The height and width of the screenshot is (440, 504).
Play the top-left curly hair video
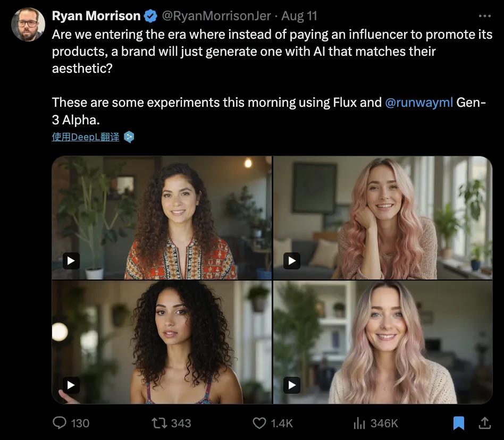coord(71,260)
